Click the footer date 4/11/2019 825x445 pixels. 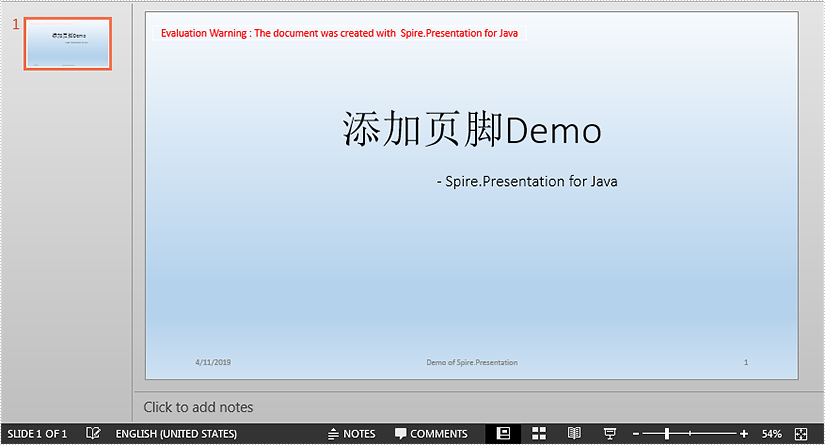[x=213, y=362]
